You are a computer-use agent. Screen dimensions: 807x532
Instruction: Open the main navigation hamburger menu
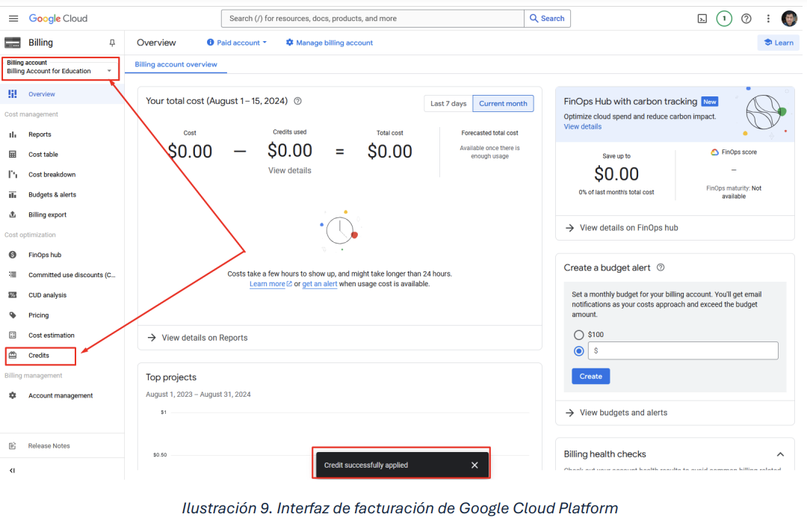[13, 19]
